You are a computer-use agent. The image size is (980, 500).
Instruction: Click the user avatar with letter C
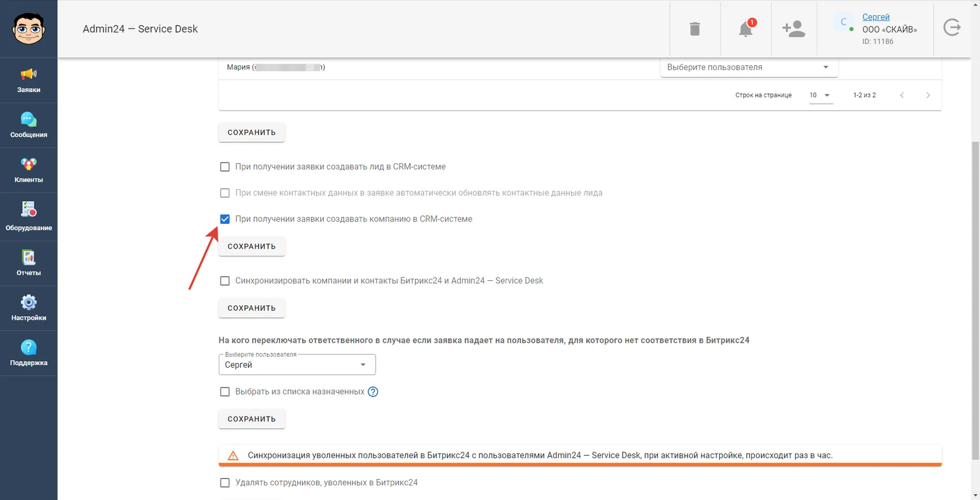tap(843, 22)
